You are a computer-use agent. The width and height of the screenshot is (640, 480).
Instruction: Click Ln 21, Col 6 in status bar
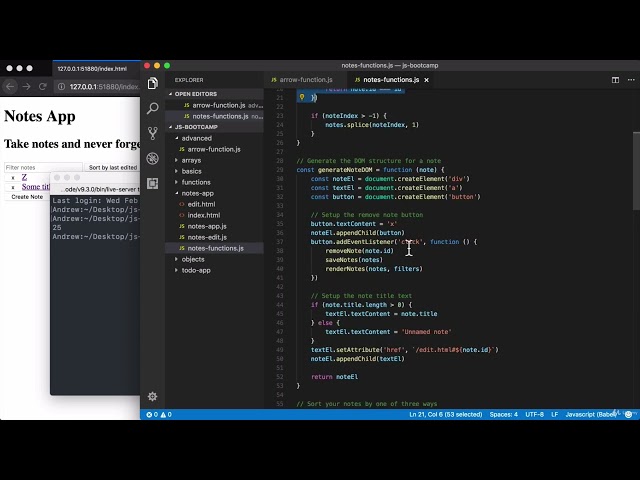tap(445, 415)
